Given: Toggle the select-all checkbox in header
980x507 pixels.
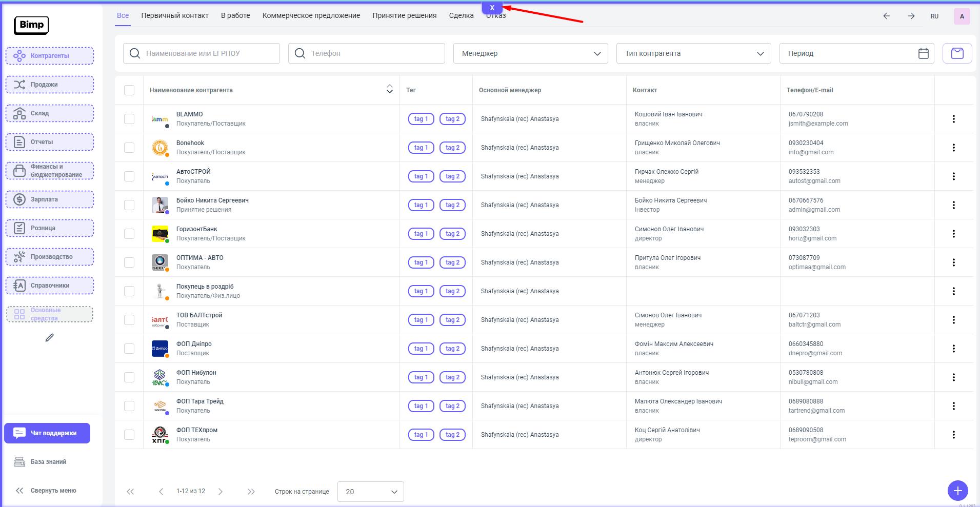Looking at the screenshot, I should click(x=129, y=90).
